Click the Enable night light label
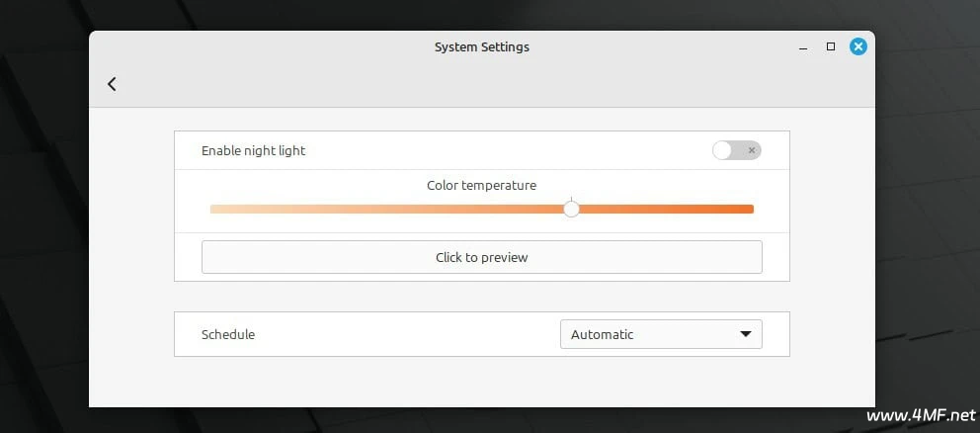The height and width of the screenshot is (433, 980). [x=253, y=151]
